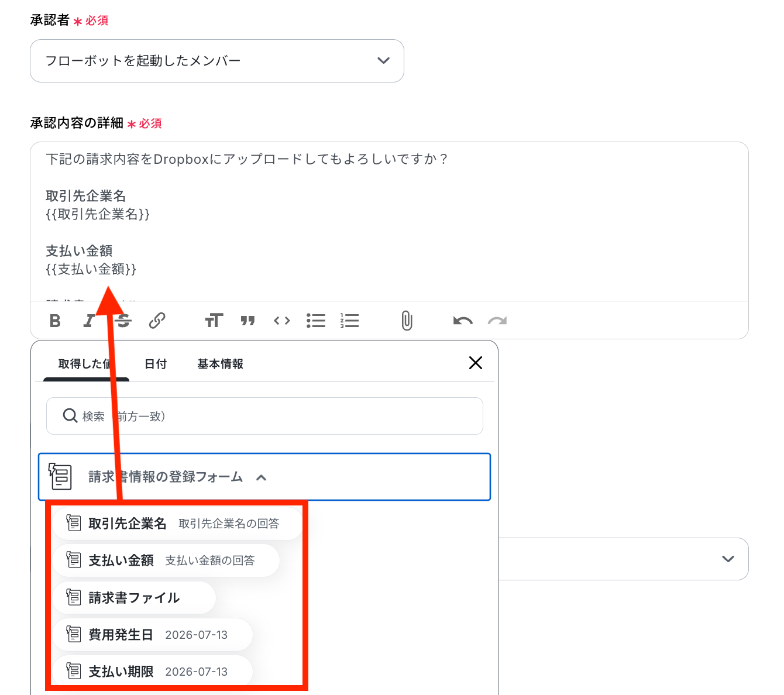Select the 取引先企業名 value

click(x=177, y=524)
